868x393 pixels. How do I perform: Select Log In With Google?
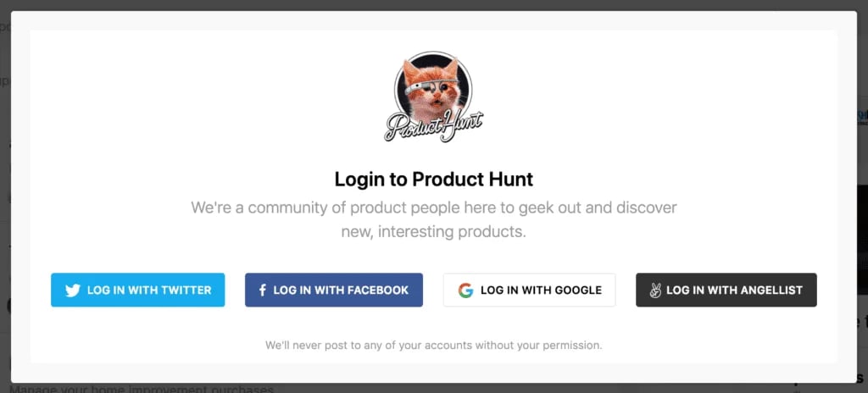click(x=529, y=290)
